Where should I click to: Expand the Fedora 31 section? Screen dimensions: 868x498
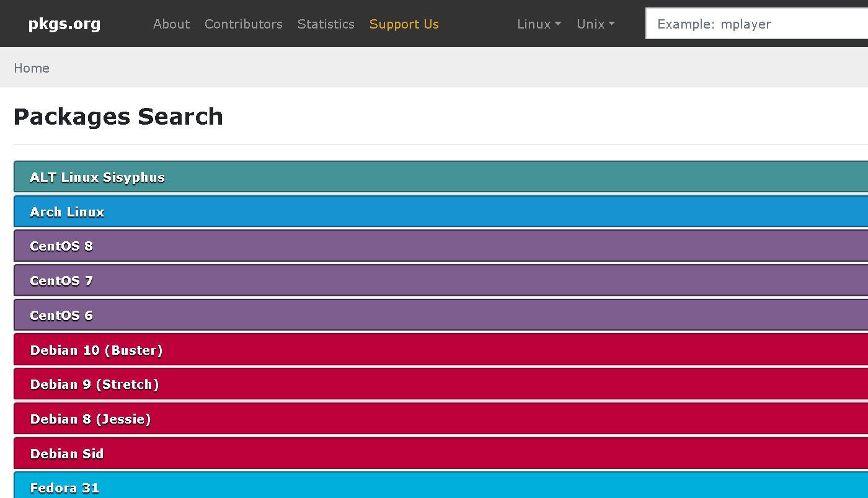pos(441,486)
